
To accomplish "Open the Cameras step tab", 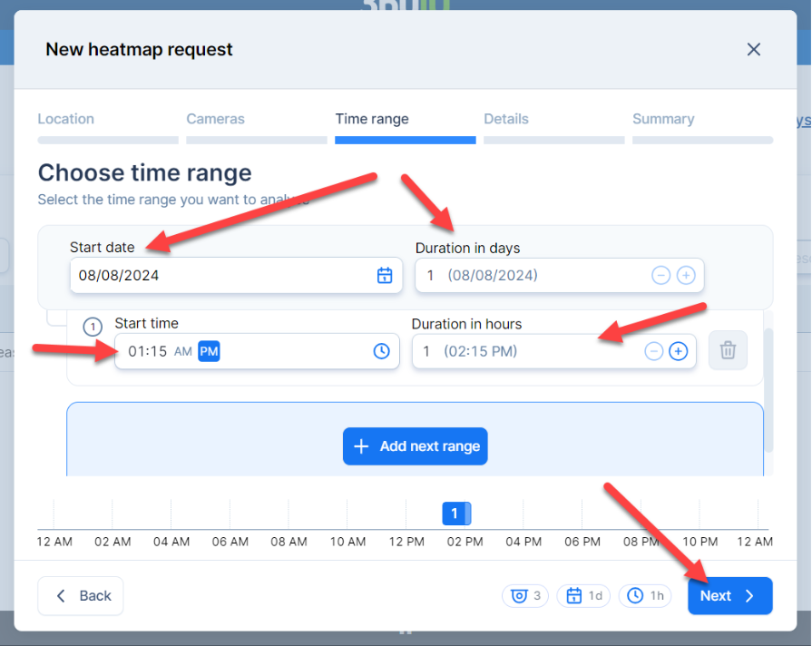I will tap(215, 119).
